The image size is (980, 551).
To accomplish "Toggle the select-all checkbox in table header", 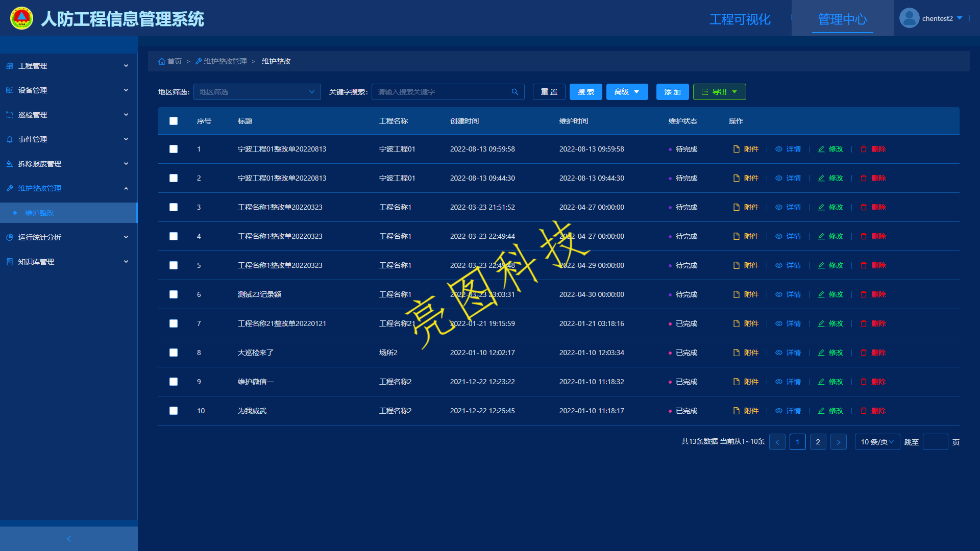I will point(174,121).
